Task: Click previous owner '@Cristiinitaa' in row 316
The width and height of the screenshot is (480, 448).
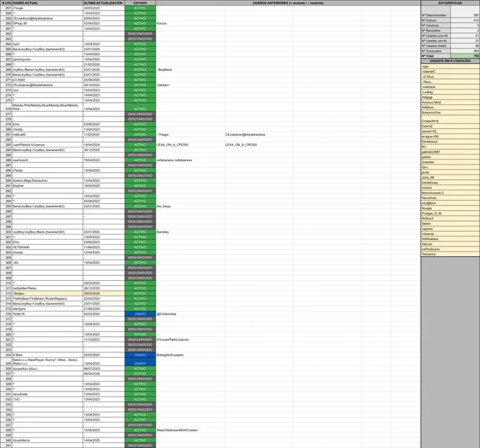Action: [190, 314]
